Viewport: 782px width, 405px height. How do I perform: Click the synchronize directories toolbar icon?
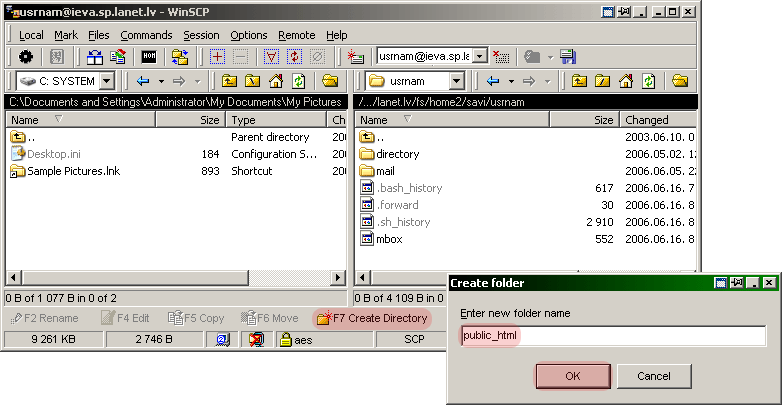click(x=179, y=57)
